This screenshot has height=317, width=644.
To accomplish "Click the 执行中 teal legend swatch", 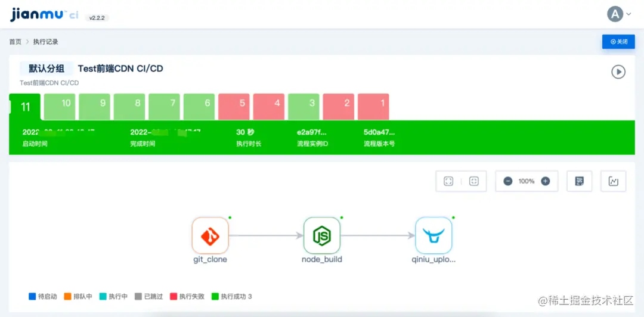I will (103, 297).
